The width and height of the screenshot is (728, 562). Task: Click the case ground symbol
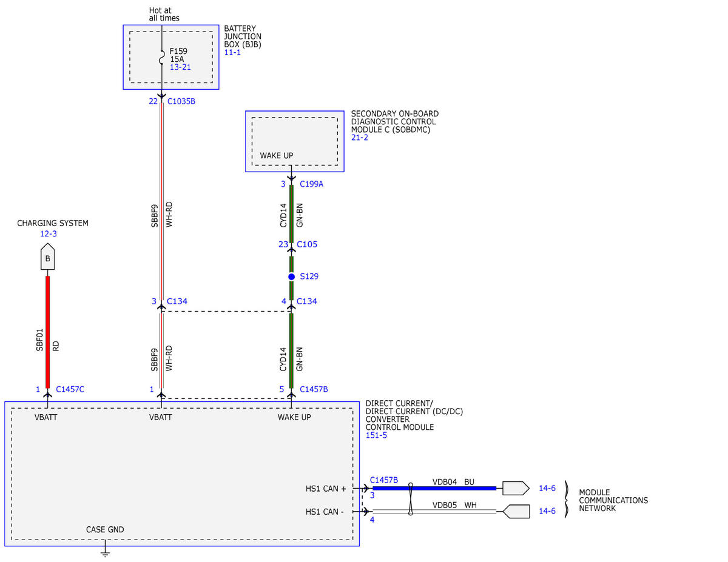pos(105,552)
